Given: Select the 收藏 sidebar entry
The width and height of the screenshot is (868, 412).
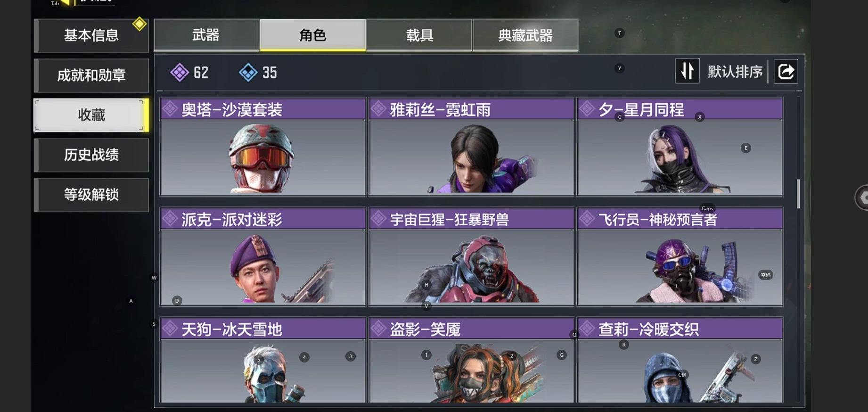Looking at the screenshot, I should point(91,115).
